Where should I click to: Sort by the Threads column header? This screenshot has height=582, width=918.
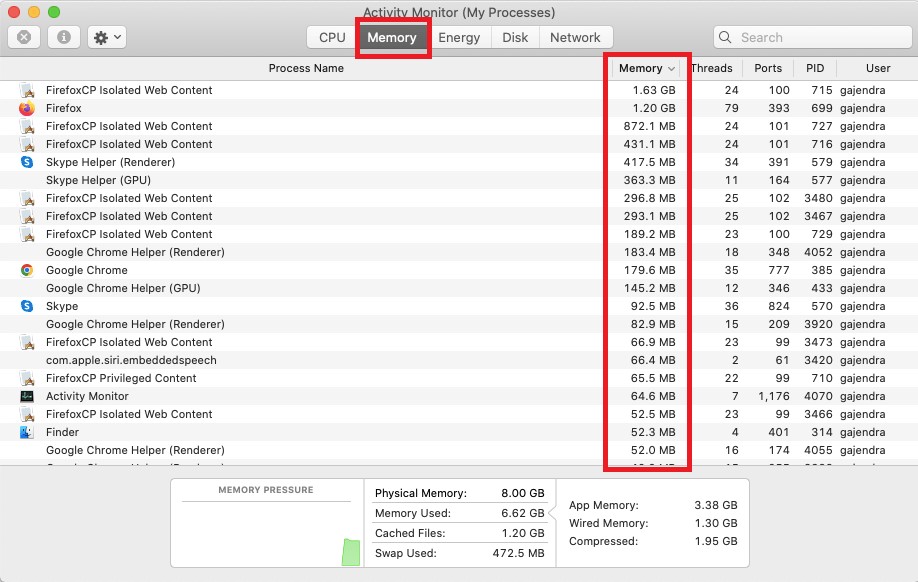[x=712, y=68]
